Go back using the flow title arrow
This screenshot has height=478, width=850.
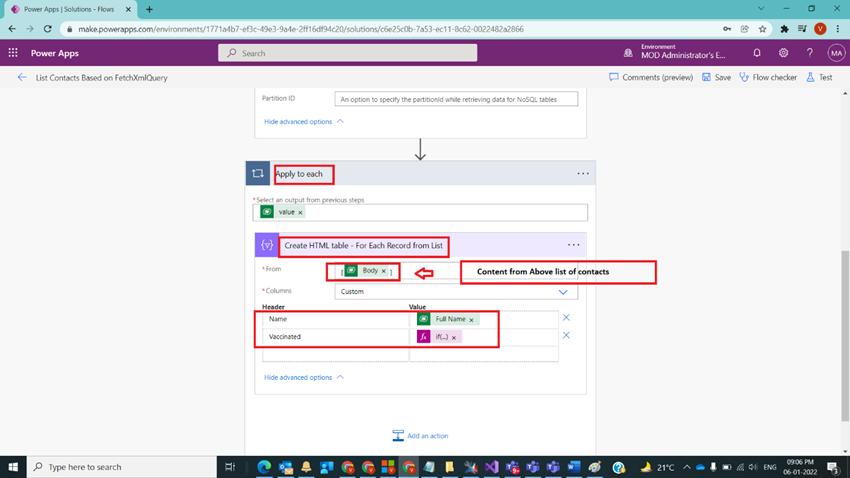pos(22,77)
